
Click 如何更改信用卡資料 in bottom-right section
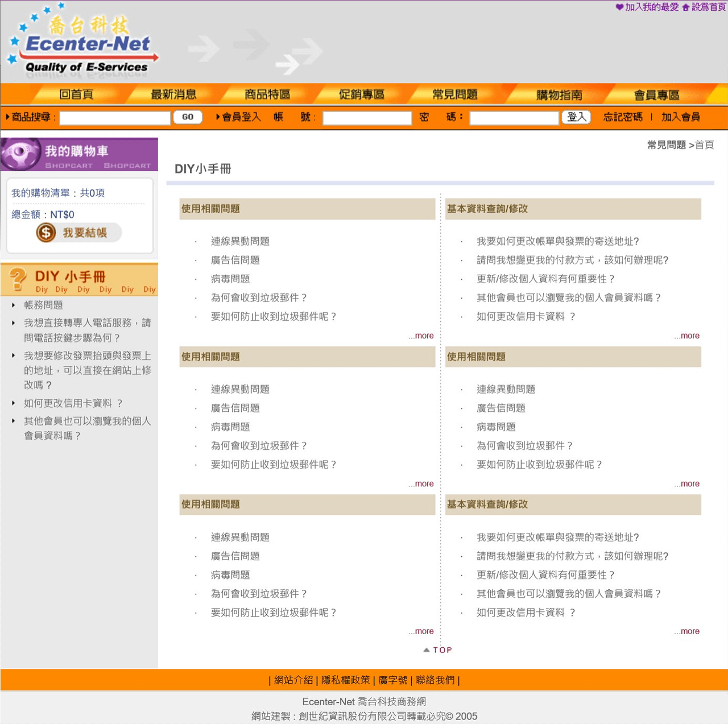[526, 613]
